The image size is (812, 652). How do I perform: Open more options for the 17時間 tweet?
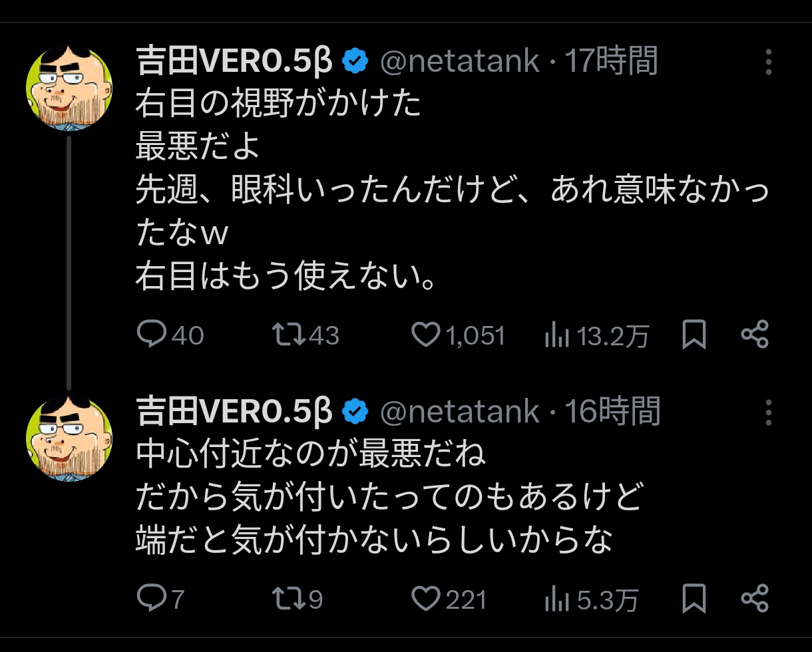769,62
